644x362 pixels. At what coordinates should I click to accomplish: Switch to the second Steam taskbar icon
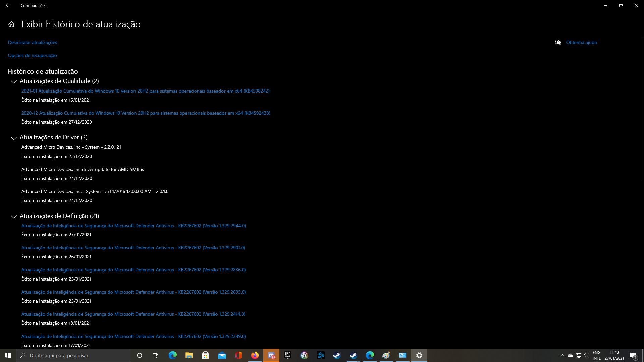click(x=354, y=355)
